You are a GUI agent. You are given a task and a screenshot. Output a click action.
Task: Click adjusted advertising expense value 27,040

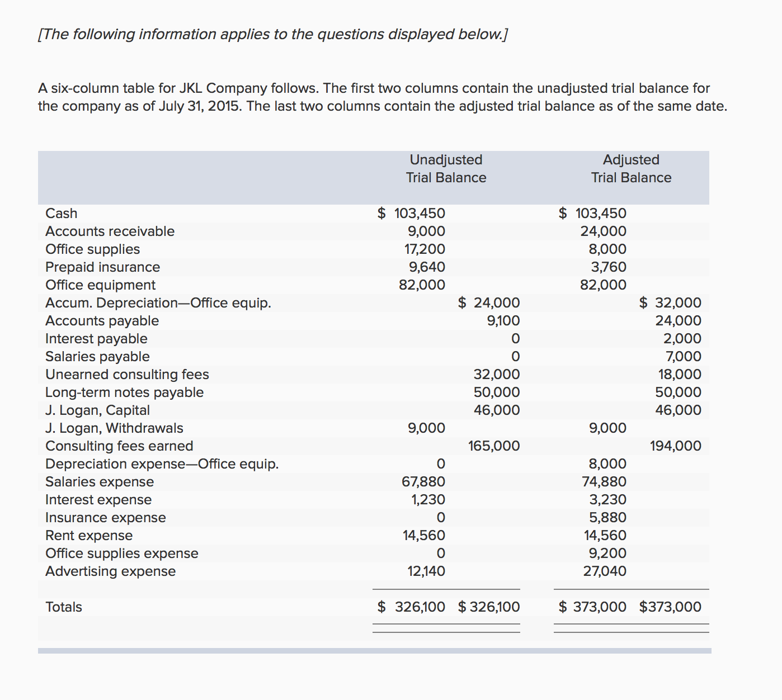coord(605,571)
